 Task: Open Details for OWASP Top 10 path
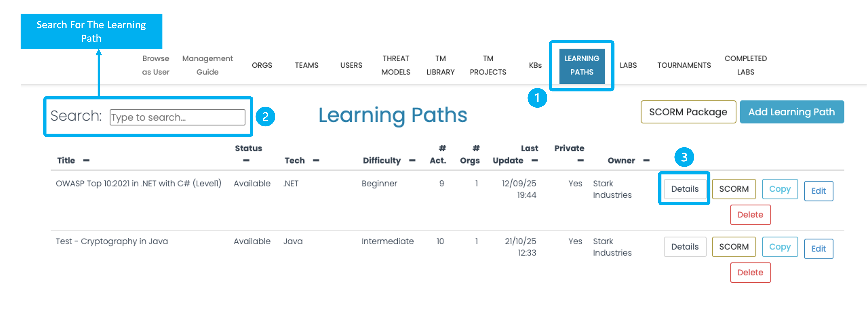[685, 189]
